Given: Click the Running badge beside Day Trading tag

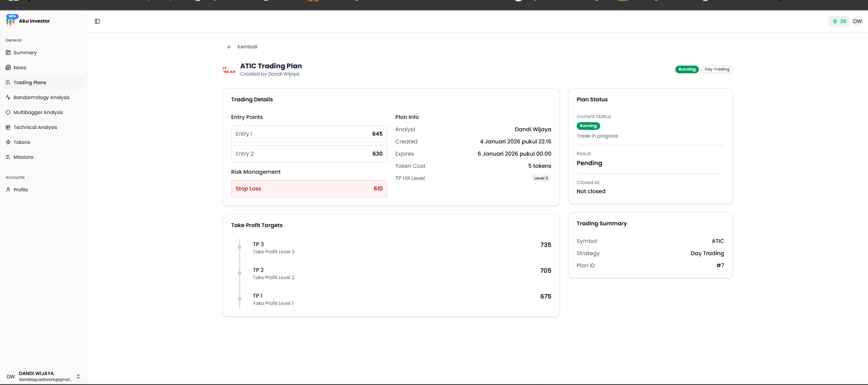Looking at the screenshot, I should point(687,69).
